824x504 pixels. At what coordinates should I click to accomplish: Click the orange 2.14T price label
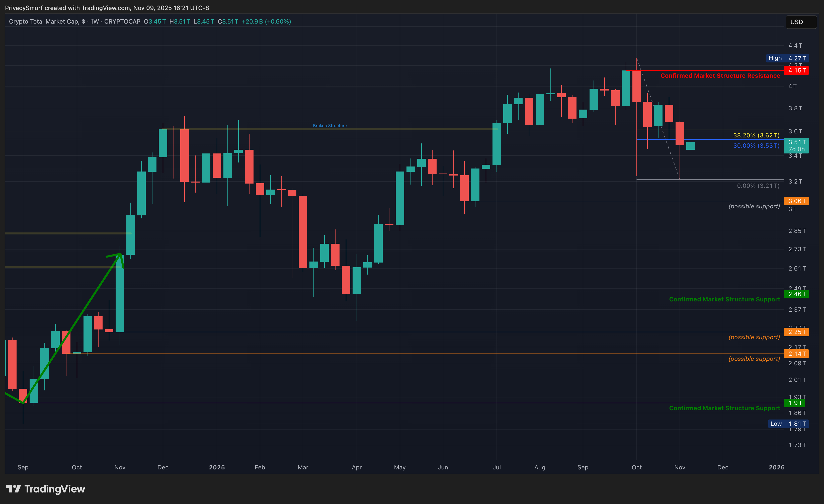point(797,354)
